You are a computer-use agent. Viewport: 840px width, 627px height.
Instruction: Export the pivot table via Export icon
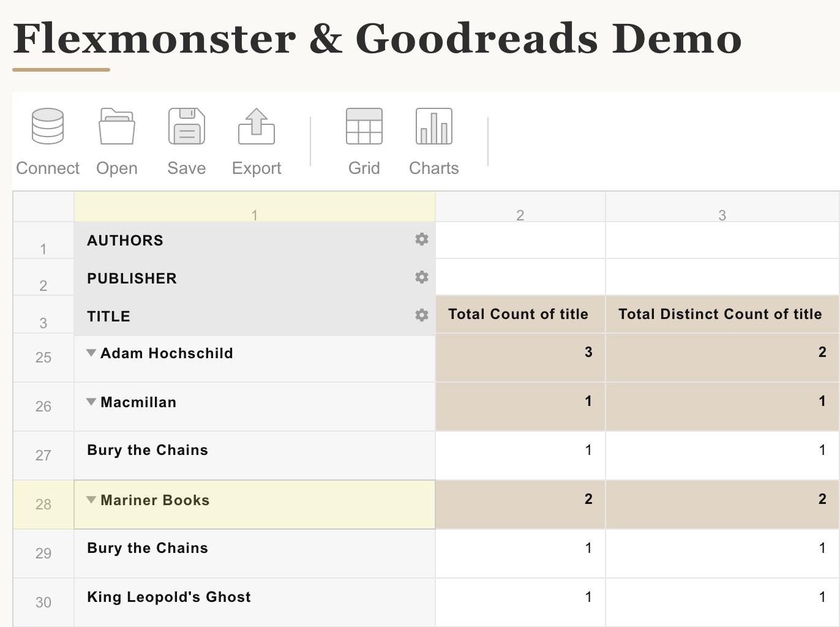pos(256,140)
